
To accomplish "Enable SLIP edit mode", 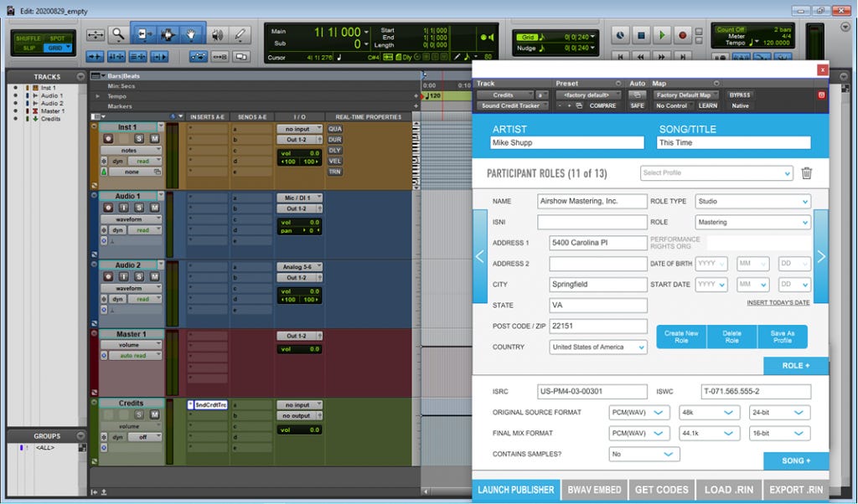I will [x=28, y=48].
